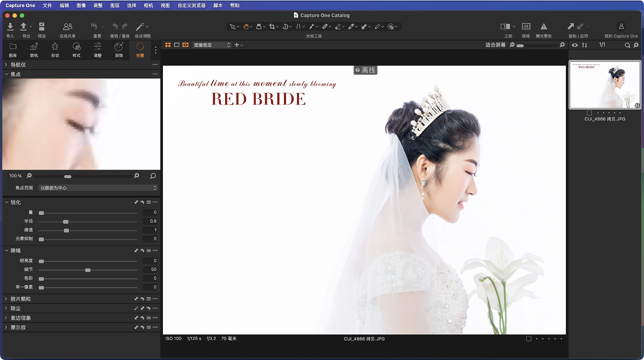This screenshot has height=360, width=644.
Task: Click the Export icon in toolbar
Action: (24, 27)
